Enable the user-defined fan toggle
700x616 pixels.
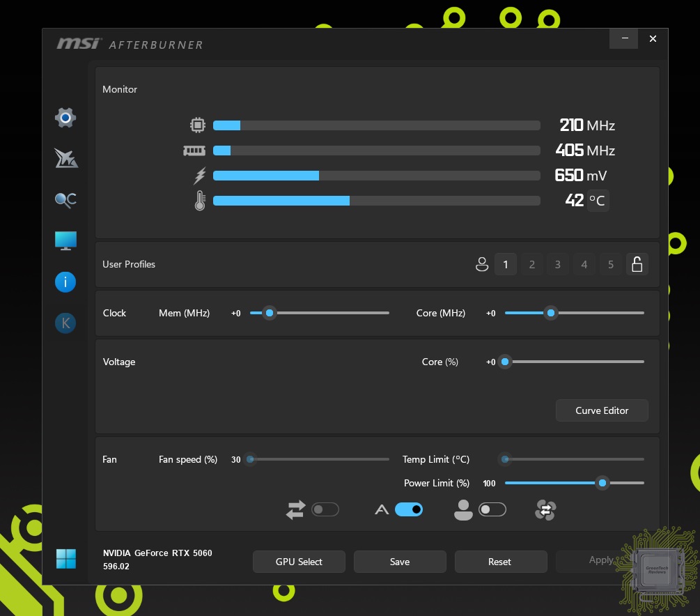(x=492, y=510)
